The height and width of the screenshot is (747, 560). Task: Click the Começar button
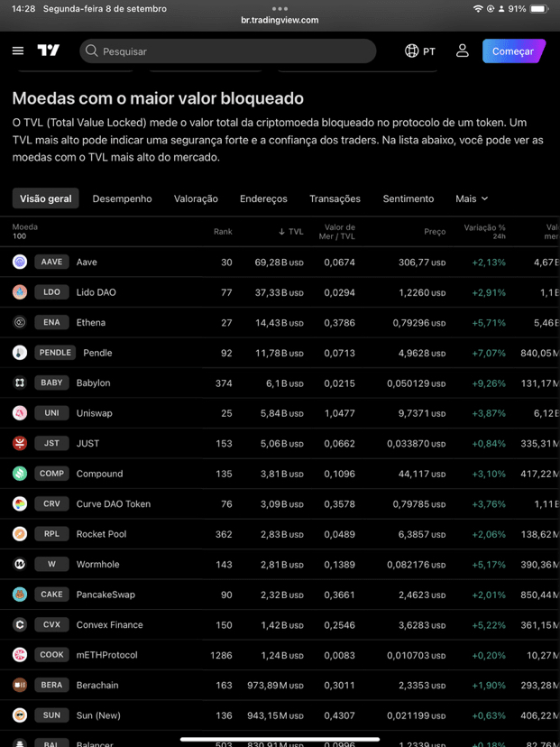(x=513, y=51)
